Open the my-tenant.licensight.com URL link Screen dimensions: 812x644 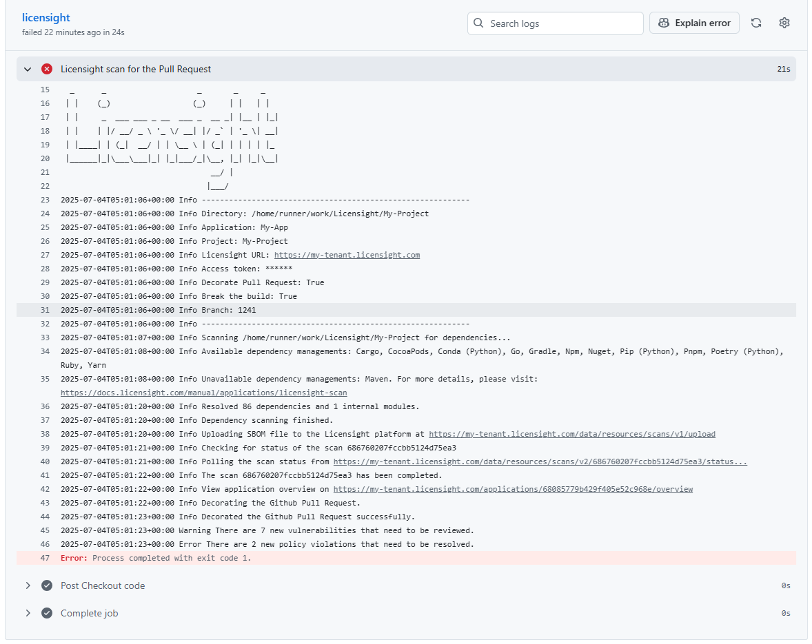pyautogui.click(x=347, y=254)
